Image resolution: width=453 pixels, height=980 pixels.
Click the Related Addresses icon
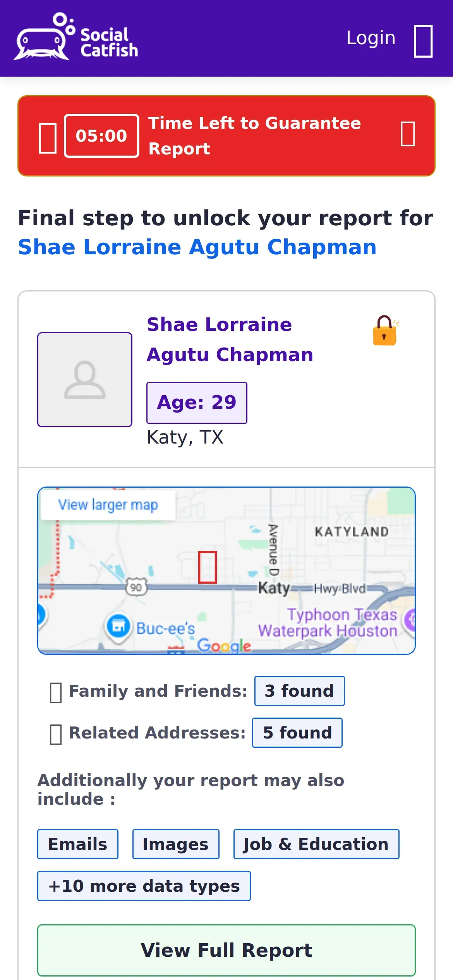tap(56, 734)
